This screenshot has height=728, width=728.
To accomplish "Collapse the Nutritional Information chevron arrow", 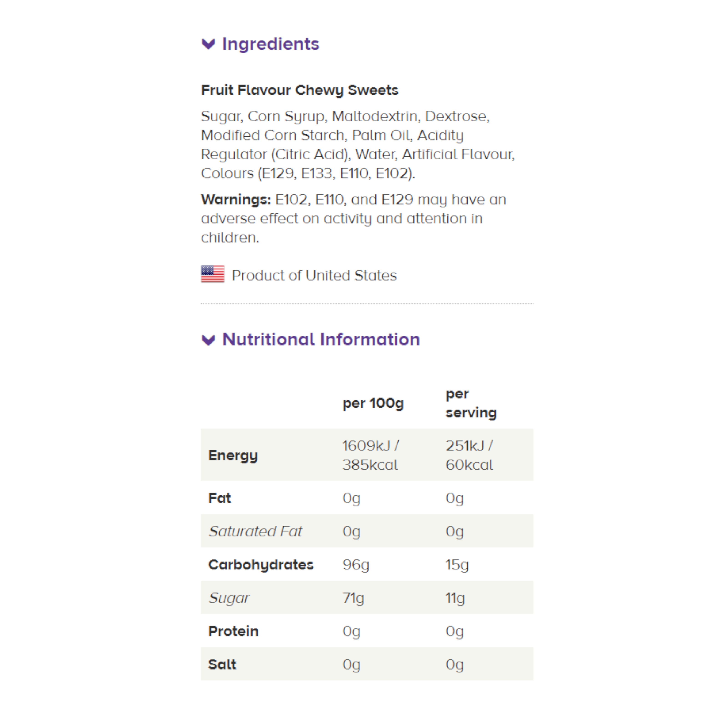I will 208,340.
